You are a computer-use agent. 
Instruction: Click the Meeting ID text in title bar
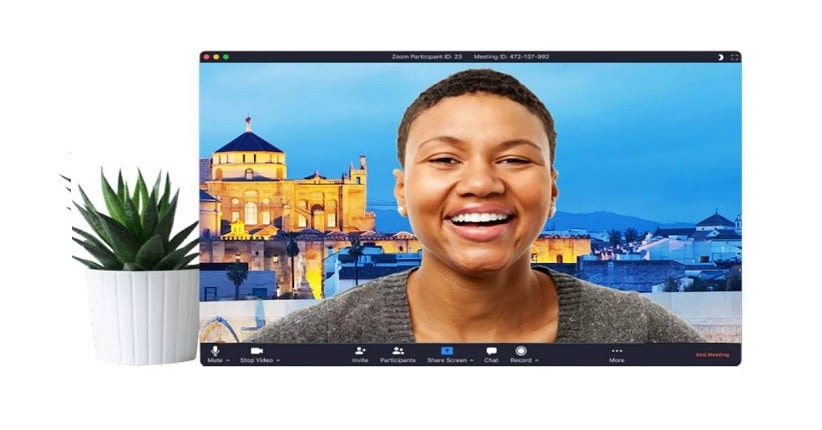click(x=514, y=57)
